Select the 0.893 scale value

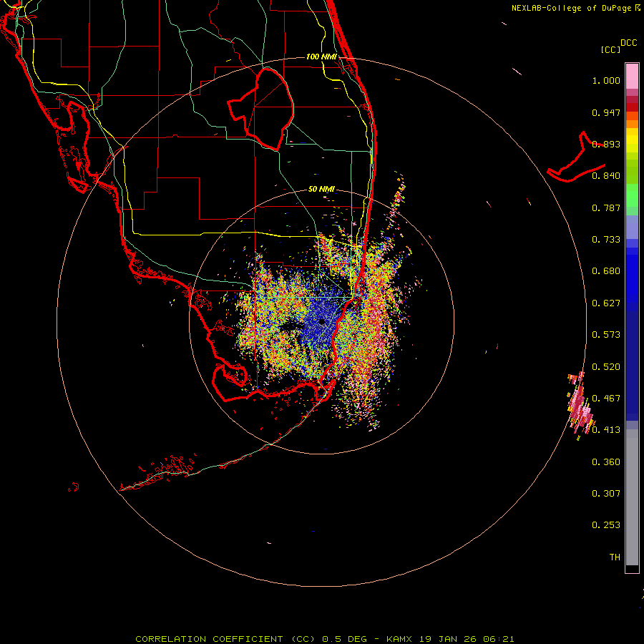(x=606, y=144)
